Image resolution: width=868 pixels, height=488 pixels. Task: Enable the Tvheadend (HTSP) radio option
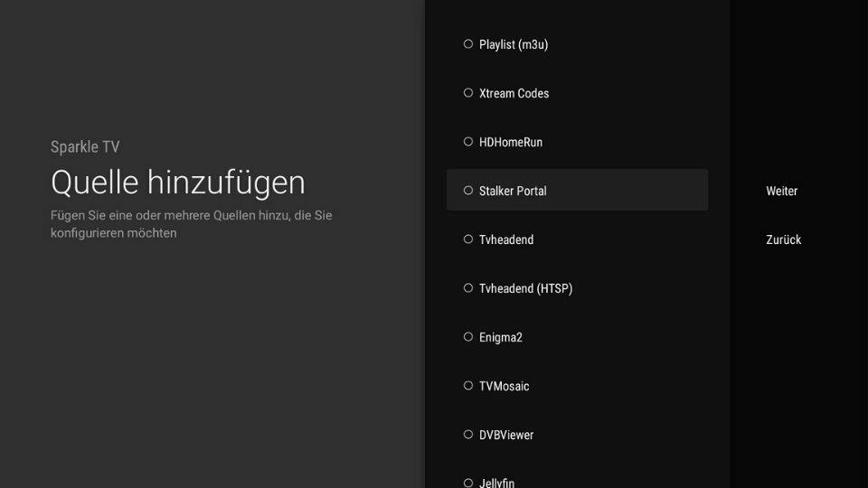468,287
